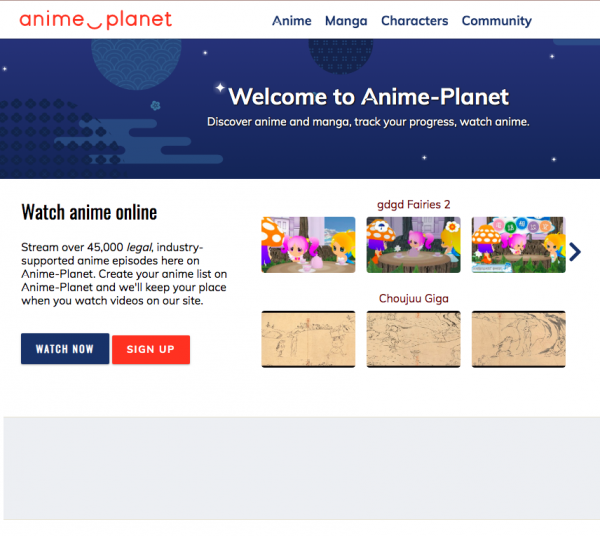Open the second Choujuu Giga thumbnail

click(413, 339)
